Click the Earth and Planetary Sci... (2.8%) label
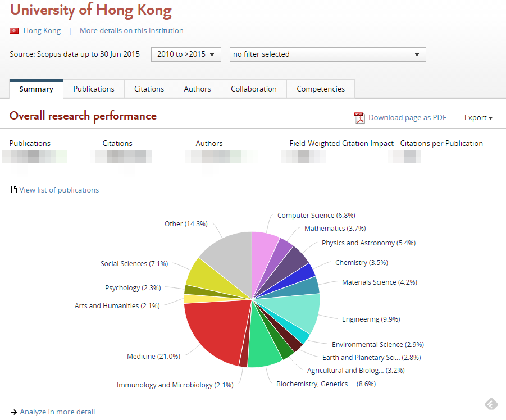This screenshot has width=506, height=420. (371, 358)
